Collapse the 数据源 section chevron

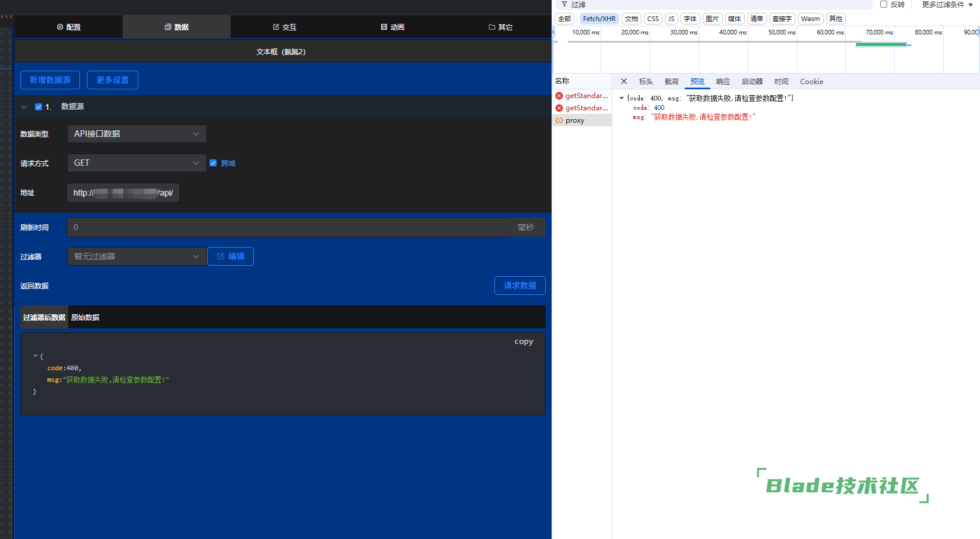pos(24,107)
